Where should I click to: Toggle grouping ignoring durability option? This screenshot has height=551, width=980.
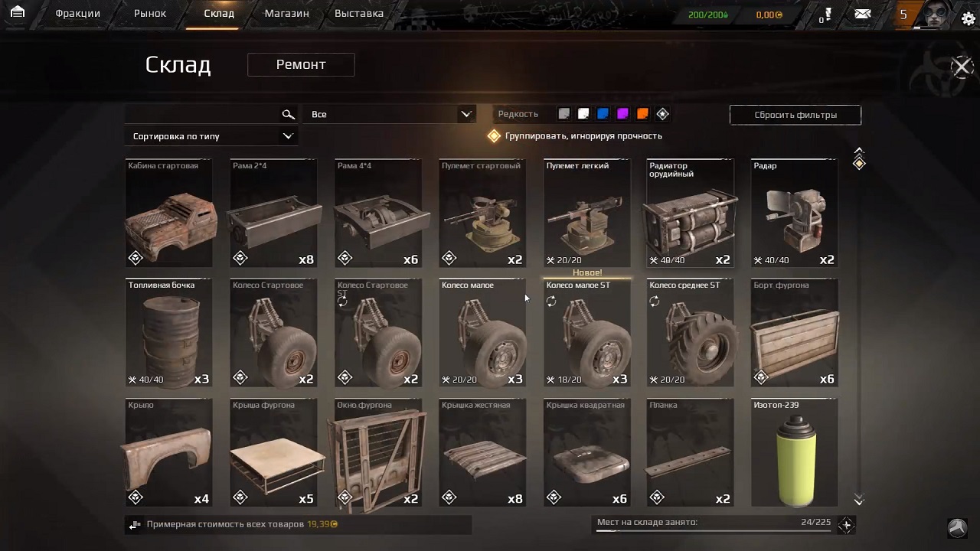495,136
